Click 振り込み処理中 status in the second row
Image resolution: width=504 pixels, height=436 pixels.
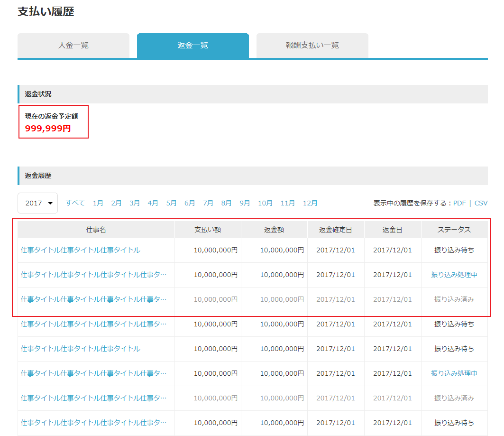(454, 275)
